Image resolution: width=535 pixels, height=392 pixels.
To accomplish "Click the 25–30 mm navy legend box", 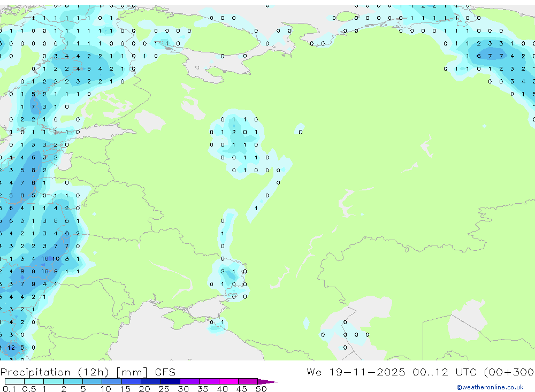I will coord(170,381).
